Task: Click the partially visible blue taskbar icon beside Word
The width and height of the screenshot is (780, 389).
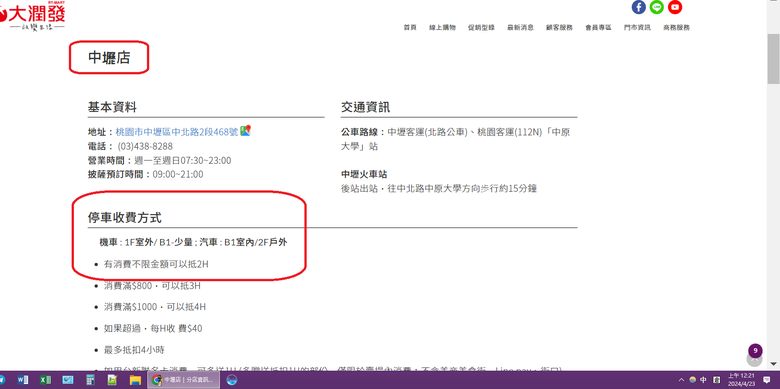Action: 2,380
